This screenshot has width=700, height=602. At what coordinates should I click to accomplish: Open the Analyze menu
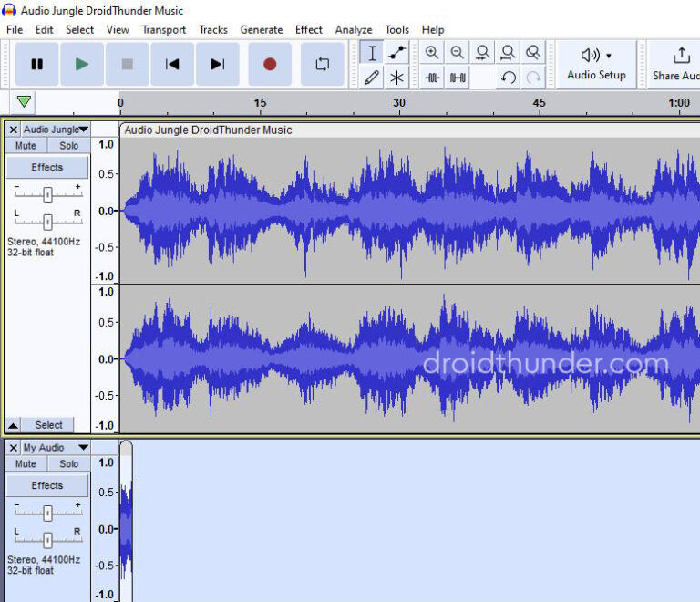[x=354, y=30]
